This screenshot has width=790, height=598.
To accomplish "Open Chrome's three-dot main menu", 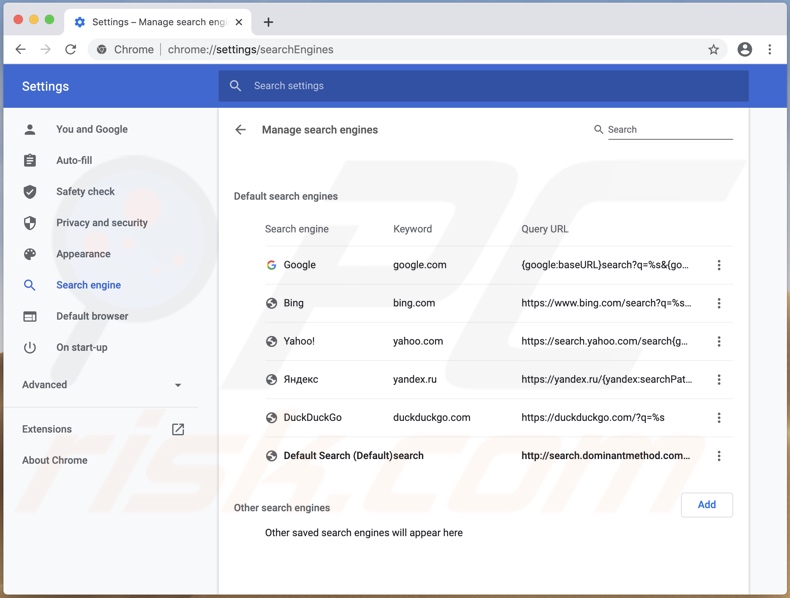I will (x=769, y=49).
